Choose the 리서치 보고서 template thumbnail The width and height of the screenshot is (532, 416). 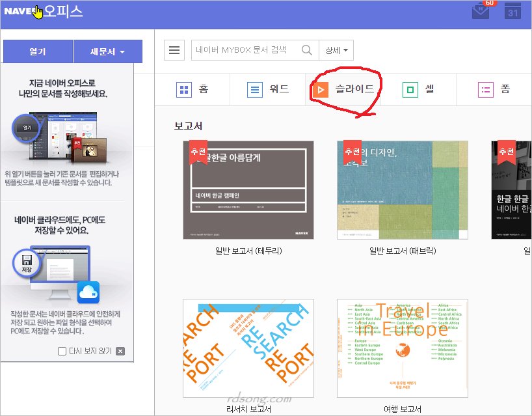click(x=248, y=348)
